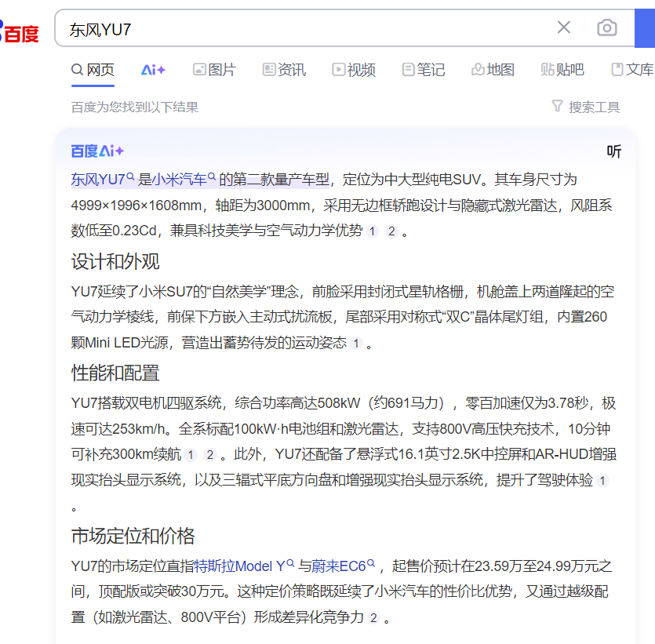Open the 小米汽车 link
This screenshot has width=655, height=644.
tap(179, 180)
